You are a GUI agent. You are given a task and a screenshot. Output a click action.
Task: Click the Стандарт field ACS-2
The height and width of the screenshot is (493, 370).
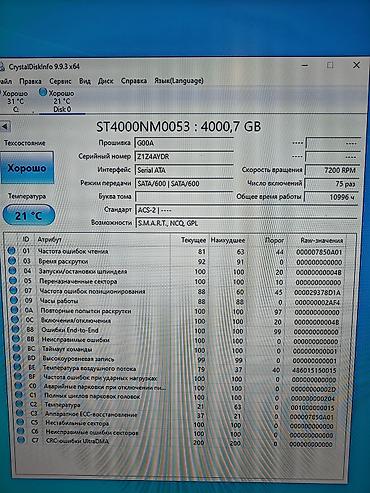click(x=246, y=210)
